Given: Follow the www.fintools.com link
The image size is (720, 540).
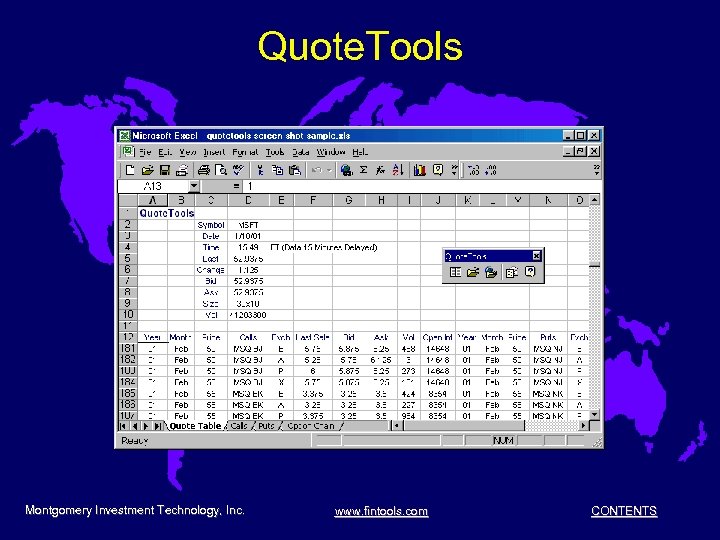Looking at the screenshot, I should pos(381,511).
